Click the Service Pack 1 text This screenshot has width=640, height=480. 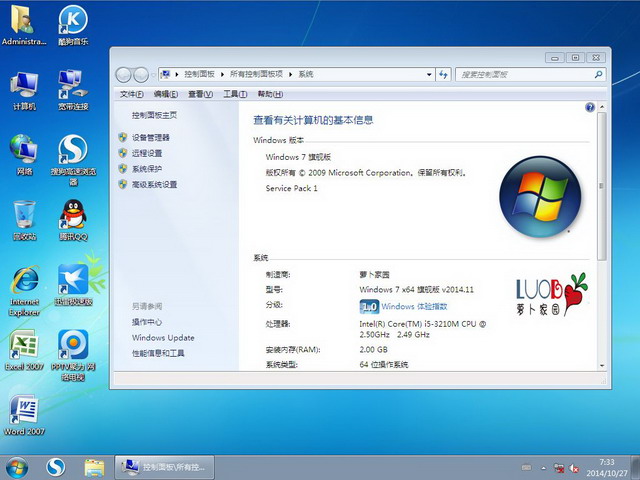pos(291,188)
